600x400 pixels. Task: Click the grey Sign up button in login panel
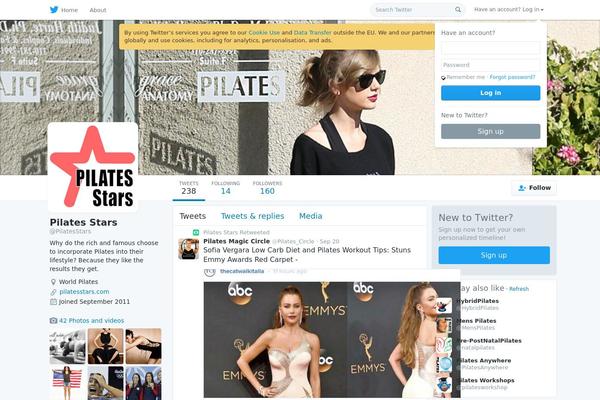coord(491,131)
